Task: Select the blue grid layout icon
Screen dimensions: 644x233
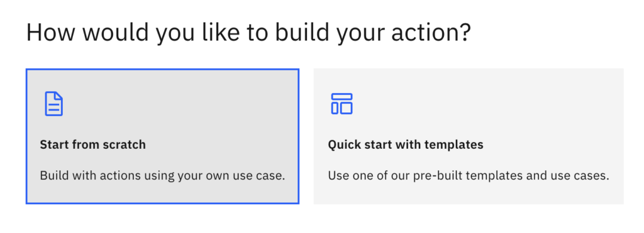Action: click(341, 104)
